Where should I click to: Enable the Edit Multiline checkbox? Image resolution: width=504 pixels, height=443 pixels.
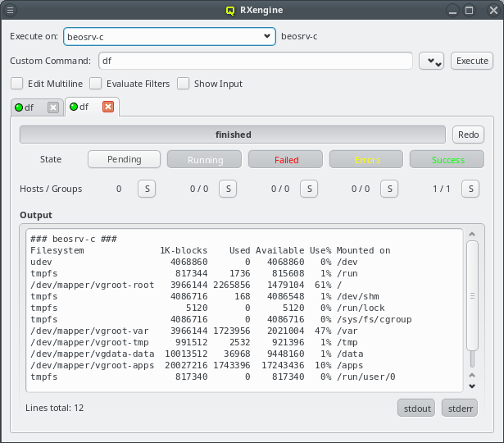[x=16, y=84]
